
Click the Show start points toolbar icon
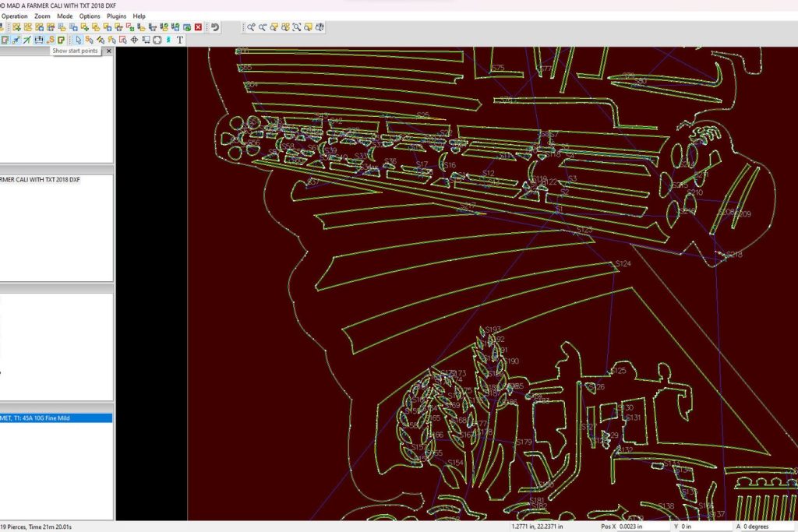point(51,40)
